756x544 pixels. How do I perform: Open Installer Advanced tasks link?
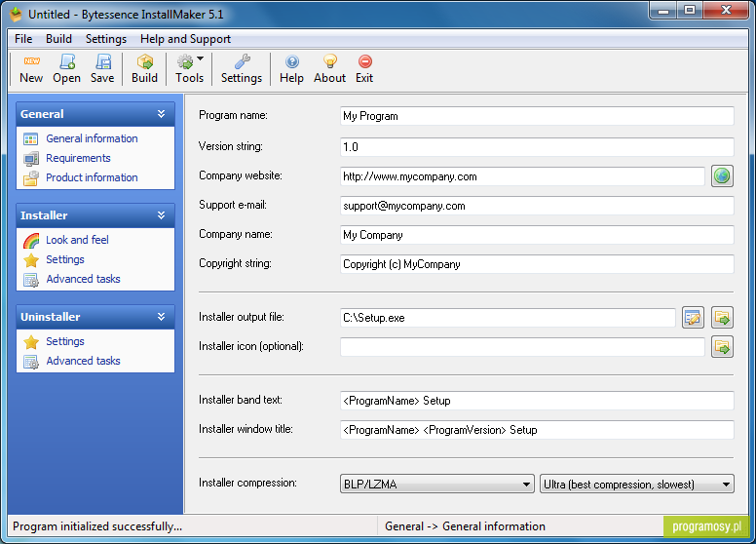coord(83,279)
